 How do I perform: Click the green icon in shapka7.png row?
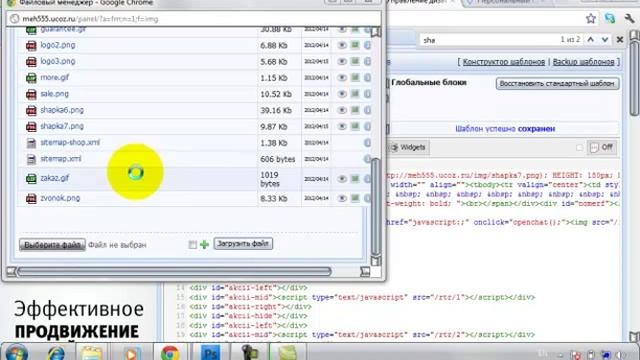[x=355, y=127]
